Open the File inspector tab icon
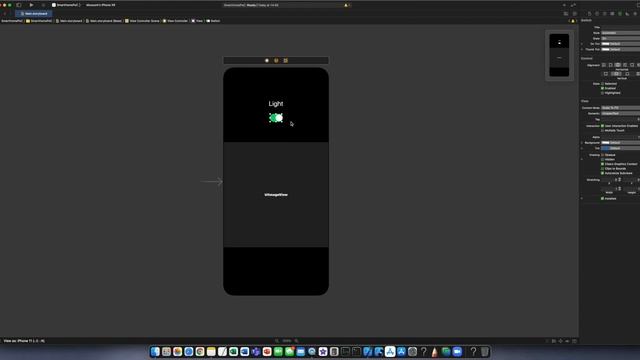This screenshot has height=360, width=640. tap(589, 13)
